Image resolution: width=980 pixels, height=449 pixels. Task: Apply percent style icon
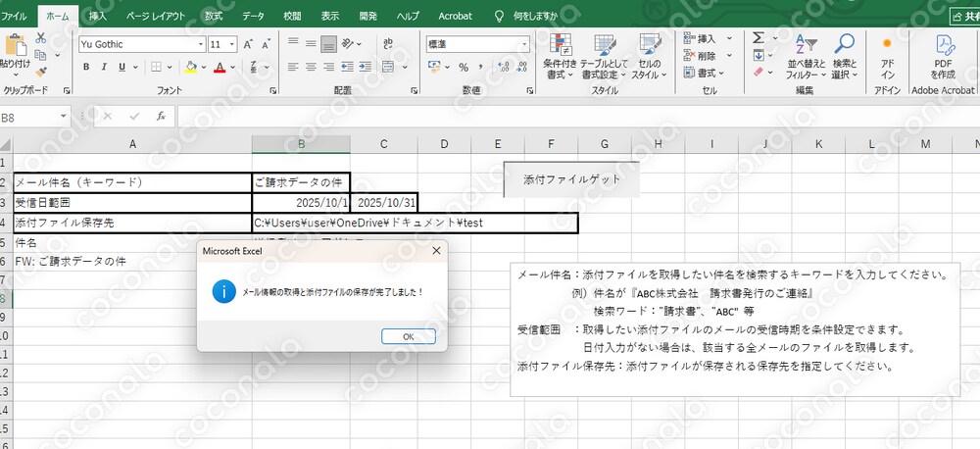click(464, 67)
